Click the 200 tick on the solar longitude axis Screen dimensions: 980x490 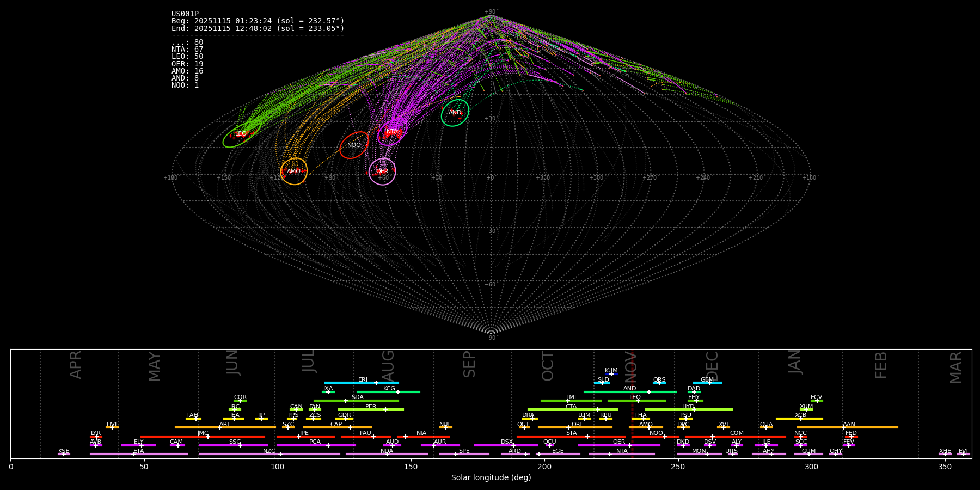click(x=544, y=467)
